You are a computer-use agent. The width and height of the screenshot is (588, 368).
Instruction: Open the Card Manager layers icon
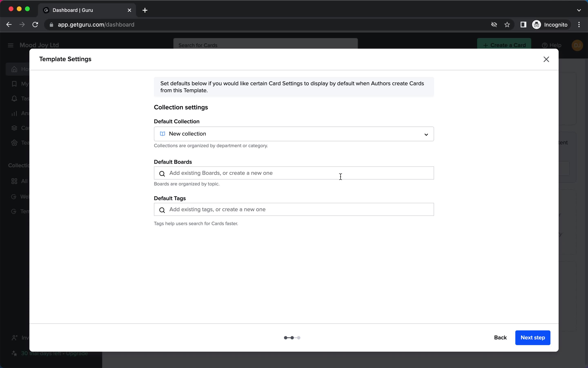pyautogui.click(x=14, y=128)
